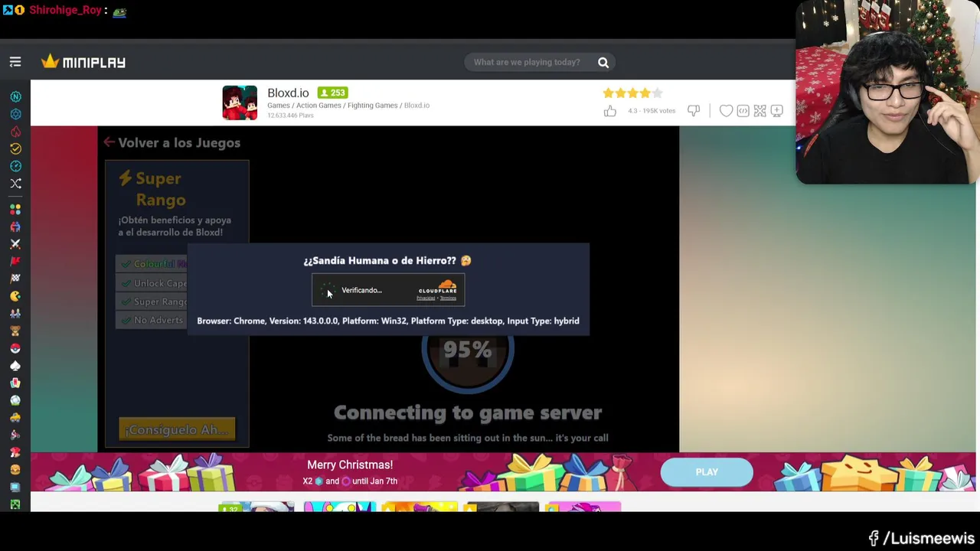The width and height of the screenshot is (980, 551).
Task: Click the sidebar white spade cards icon
Action: click(x=15, y=366)
